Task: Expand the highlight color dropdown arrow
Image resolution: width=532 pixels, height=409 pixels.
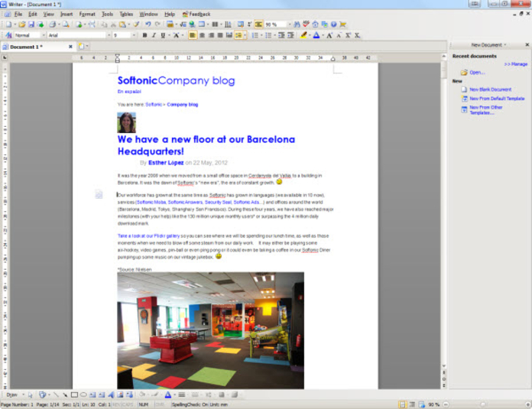Action: [x=310, y=35]
